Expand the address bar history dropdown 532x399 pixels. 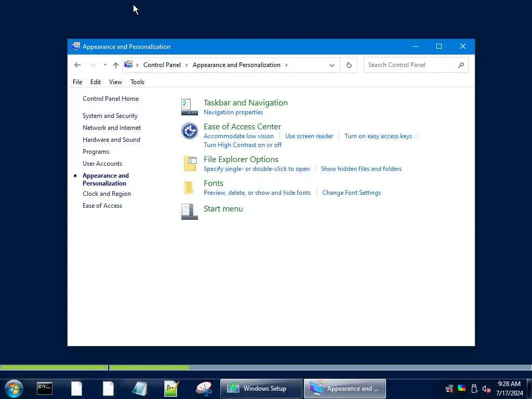(332, 65)
